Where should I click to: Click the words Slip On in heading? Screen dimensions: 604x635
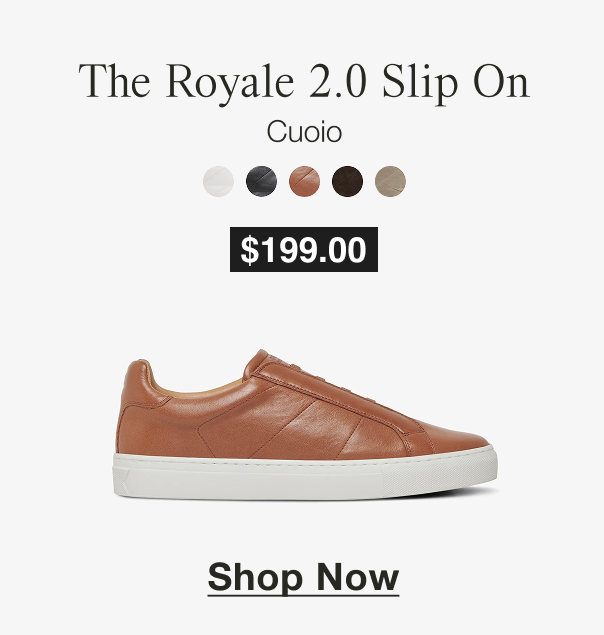pos(456,83)
